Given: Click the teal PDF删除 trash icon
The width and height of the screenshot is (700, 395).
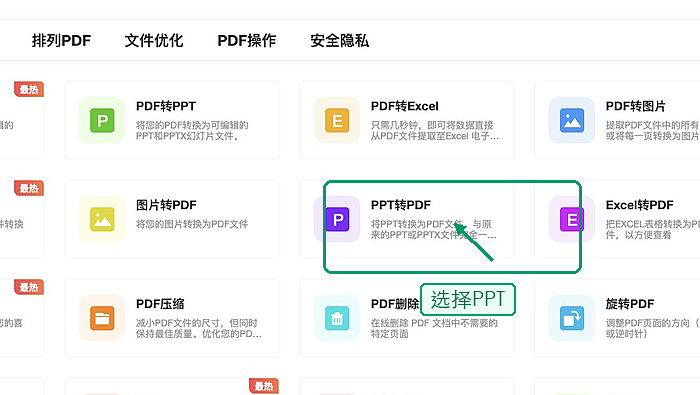Looking at the screenshot, I should click(x=337, y=318).
